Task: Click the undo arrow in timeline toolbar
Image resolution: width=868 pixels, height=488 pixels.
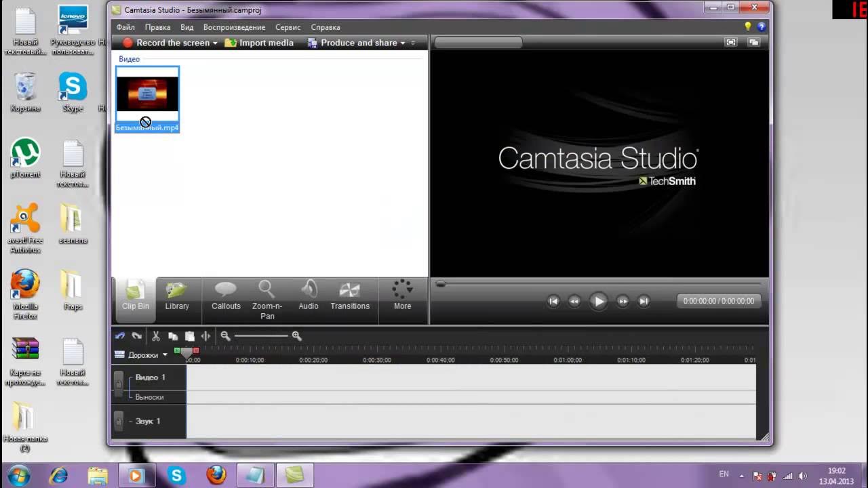Action: [x=120, y=335]
